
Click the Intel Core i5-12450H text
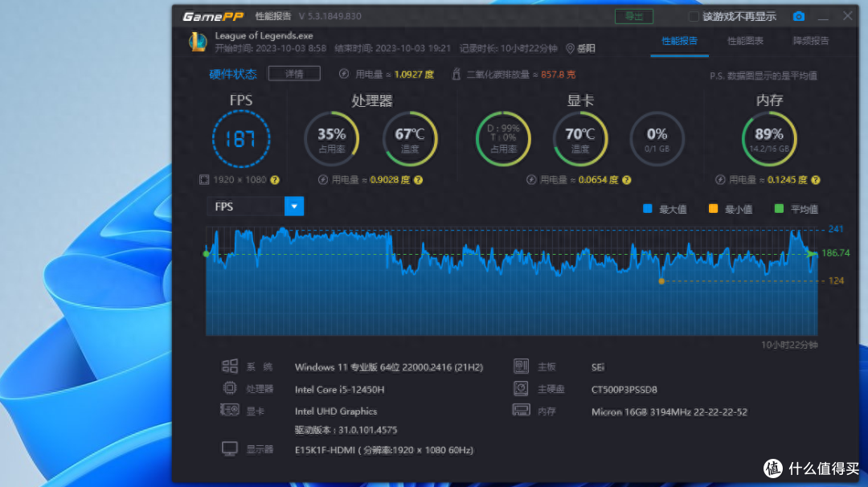pyautogui.click(x=339, y=390)
